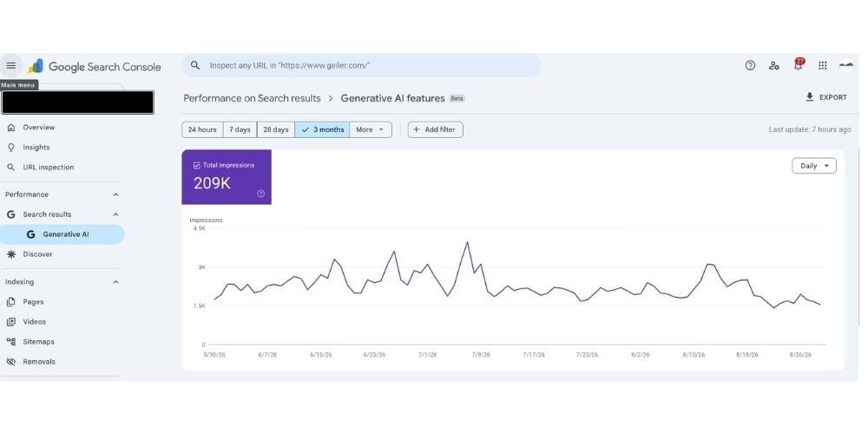The height and width of the screenshot is (434, 868).
Task: Click the EXPORT button label
Action: (833, 97)
